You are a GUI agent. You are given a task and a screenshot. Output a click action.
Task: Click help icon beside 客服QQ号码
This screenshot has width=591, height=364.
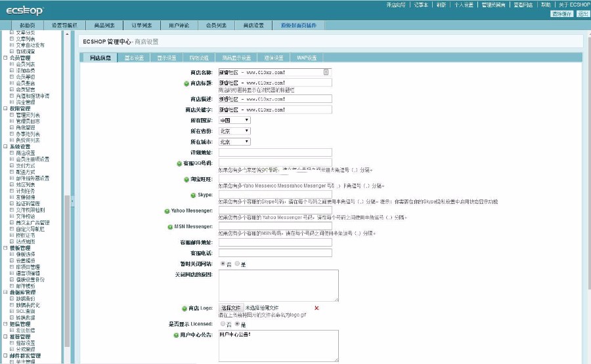[179, 164]
